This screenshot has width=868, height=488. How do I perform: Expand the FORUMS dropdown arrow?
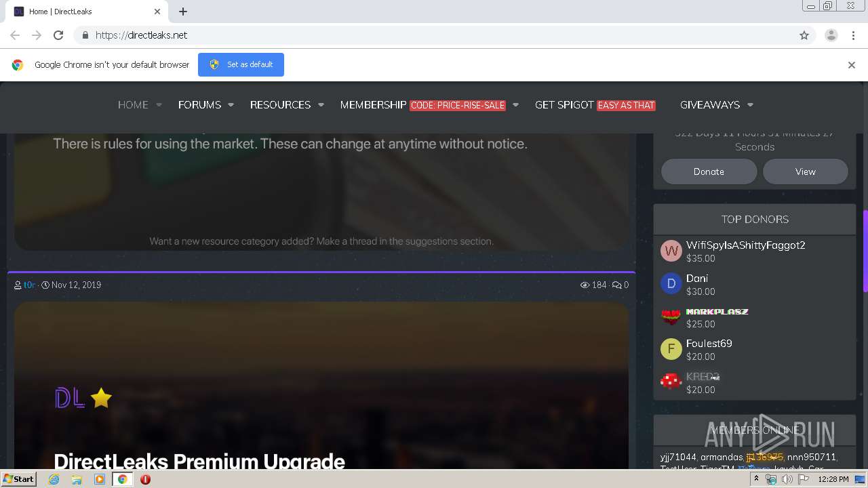pos(231,105)
